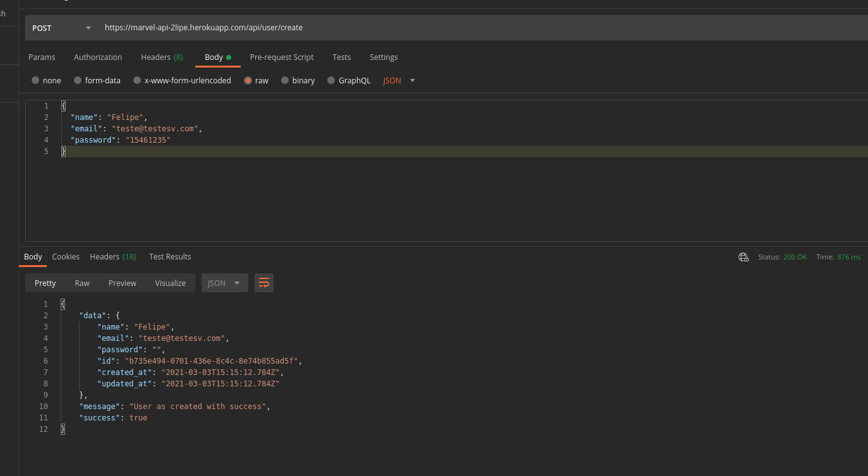Click the request URL field

click(x=483, y=28)
